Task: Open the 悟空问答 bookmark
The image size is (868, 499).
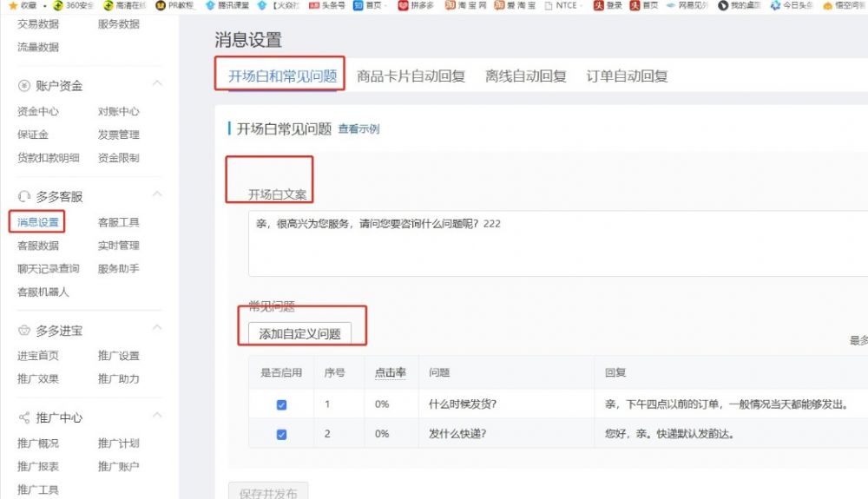Action: point(845,5)
